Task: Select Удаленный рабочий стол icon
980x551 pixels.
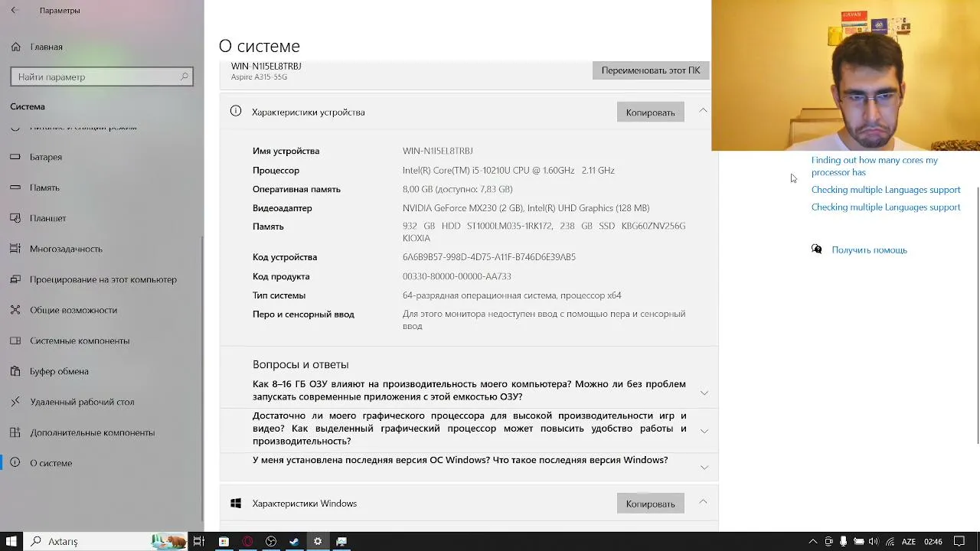Action: (15, 402)
